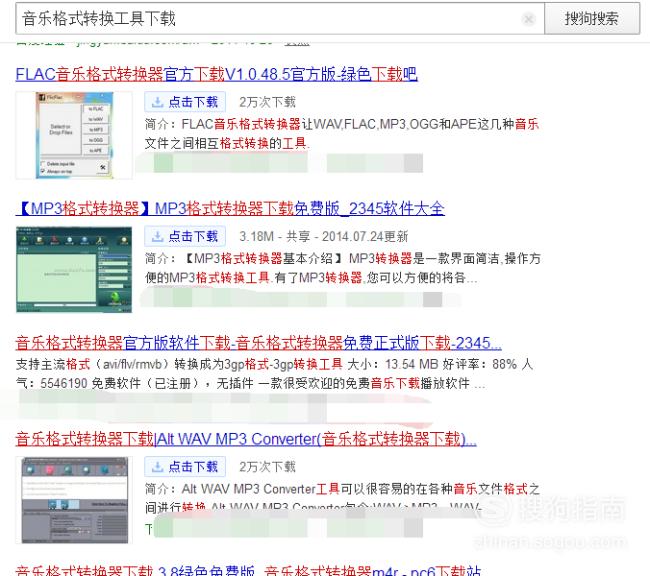Open the MP3格式转换器 screenshot thumbnail
This screenshot has width=650, height=576.
tap(74, 270)
